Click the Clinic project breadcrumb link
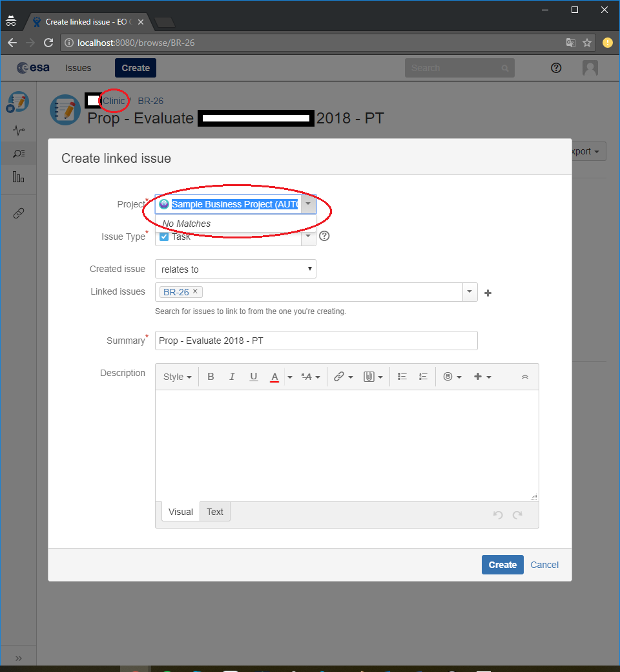This screenshot has height=672, width=620. pyautogui.click(x=114, y=101)
